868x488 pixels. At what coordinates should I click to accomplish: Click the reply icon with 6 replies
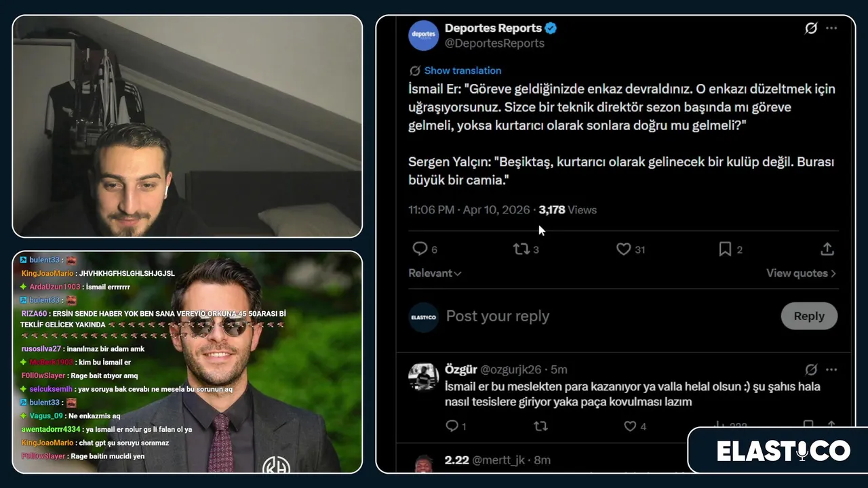pos(420,249)
